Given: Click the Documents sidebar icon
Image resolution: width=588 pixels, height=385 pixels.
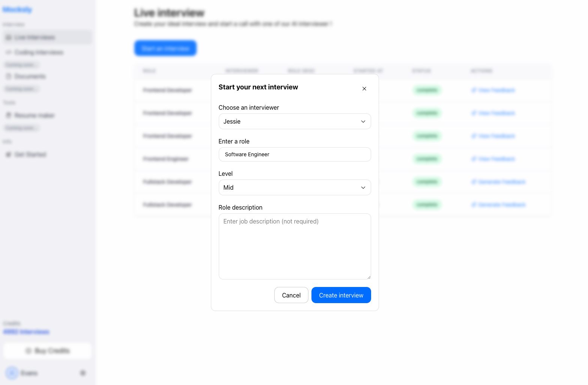Looking at the screenshot, I should coord(8,76).
